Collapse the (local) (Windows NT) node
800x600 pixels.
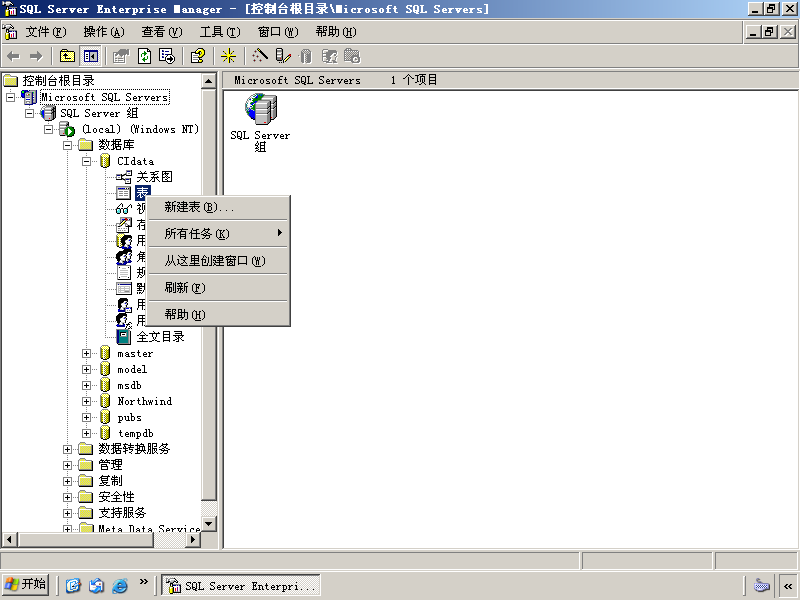click(x=48, y=129)
